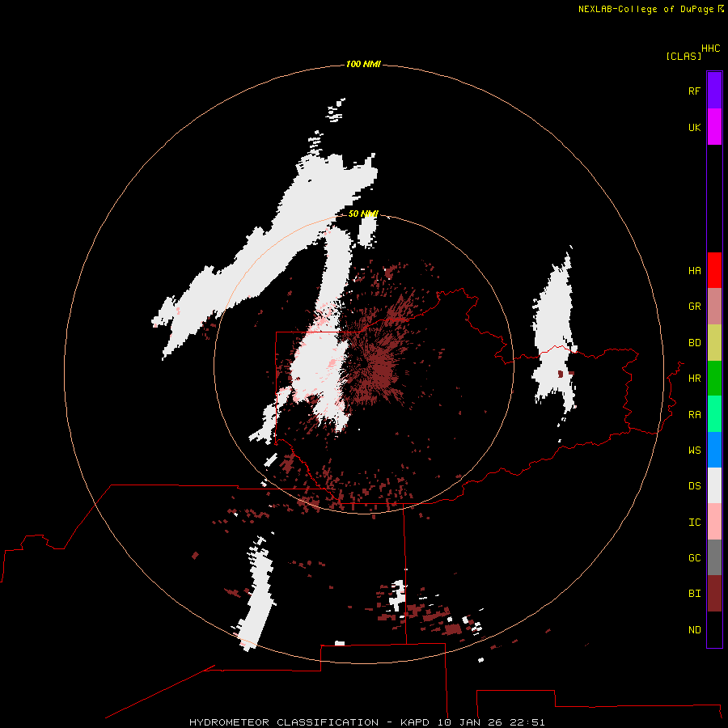This screenshot has width=728, height=728.
Task: Click the DS white legend swatch
Action: [x=714, y=485]
